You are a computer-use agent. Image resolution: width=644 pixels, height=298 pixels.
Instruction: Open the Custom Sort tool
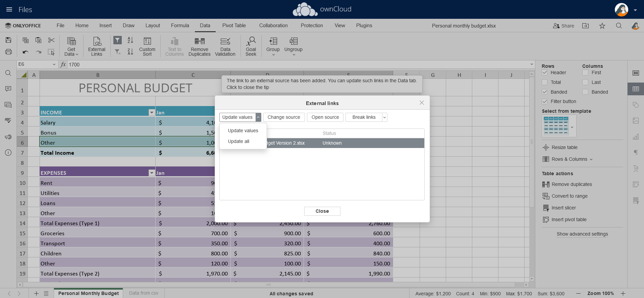147,46
